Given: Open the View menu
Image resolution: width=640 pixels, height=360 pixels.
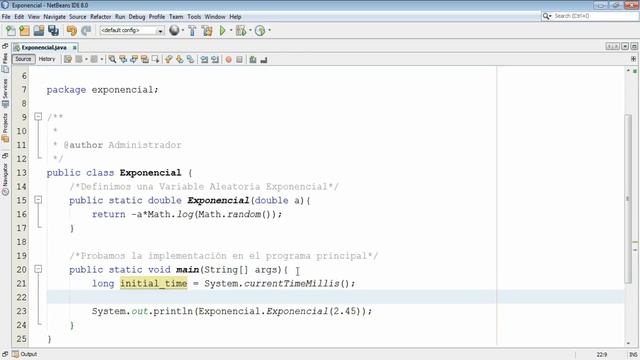Looking at the screenshot, I should (x=33, y=17).
